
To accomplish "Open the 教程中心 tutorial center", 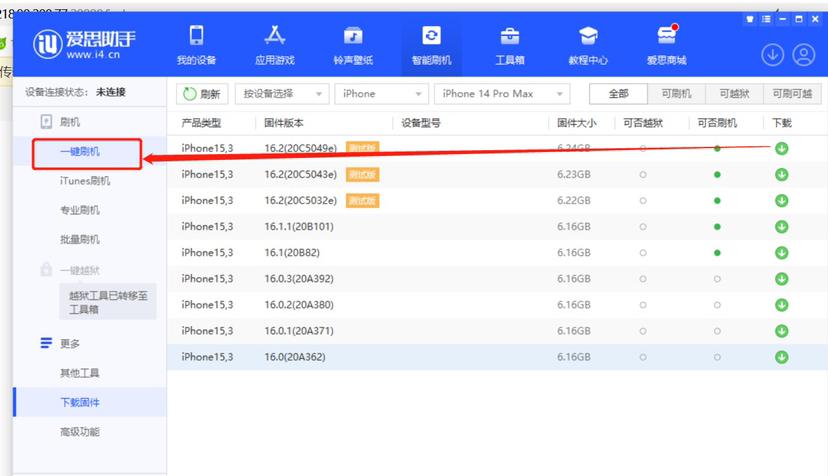I will (588, 45).
